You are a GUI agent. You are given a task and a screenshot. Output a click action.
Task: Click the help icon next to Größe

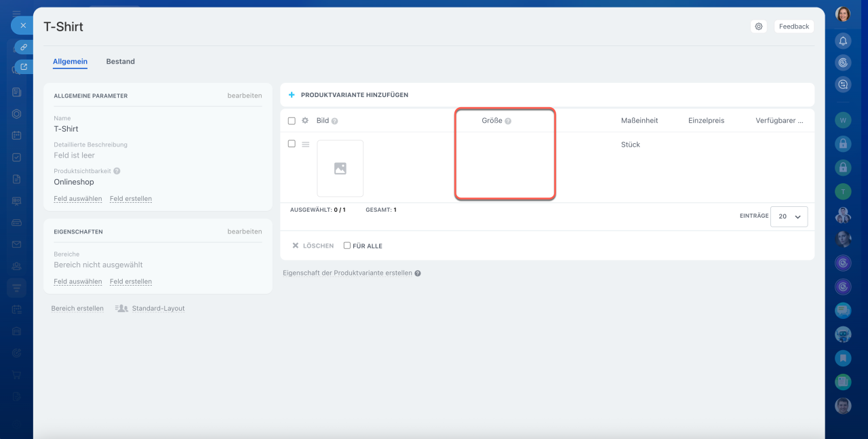[x=508, y=121]
